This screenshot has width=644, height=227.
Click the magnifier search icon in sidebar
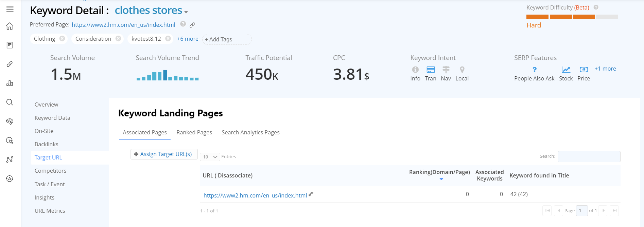(10, 102)
